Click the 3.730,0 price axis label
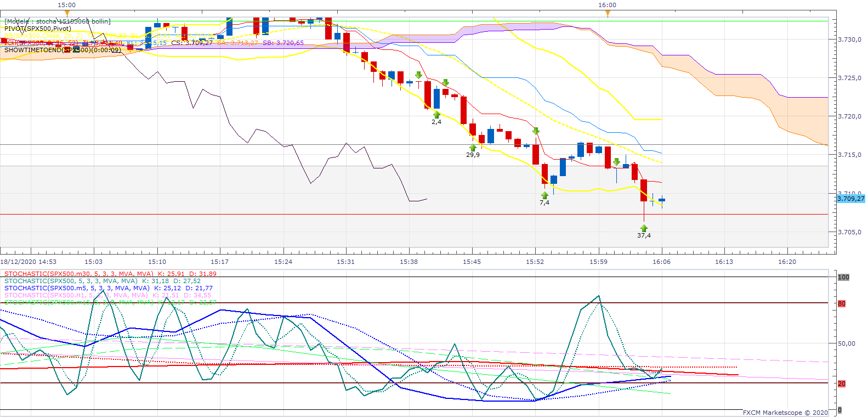Image resolution: width=868 pixels, height=417 pixels. click(849, 40)
